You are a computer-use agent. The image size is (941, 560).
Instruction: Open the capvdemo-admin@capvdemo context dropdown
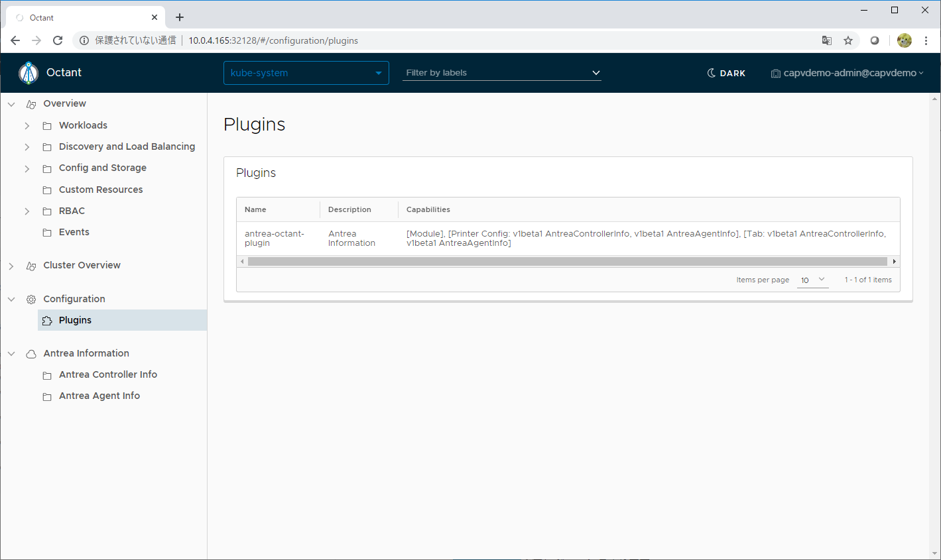pos(847,73)
